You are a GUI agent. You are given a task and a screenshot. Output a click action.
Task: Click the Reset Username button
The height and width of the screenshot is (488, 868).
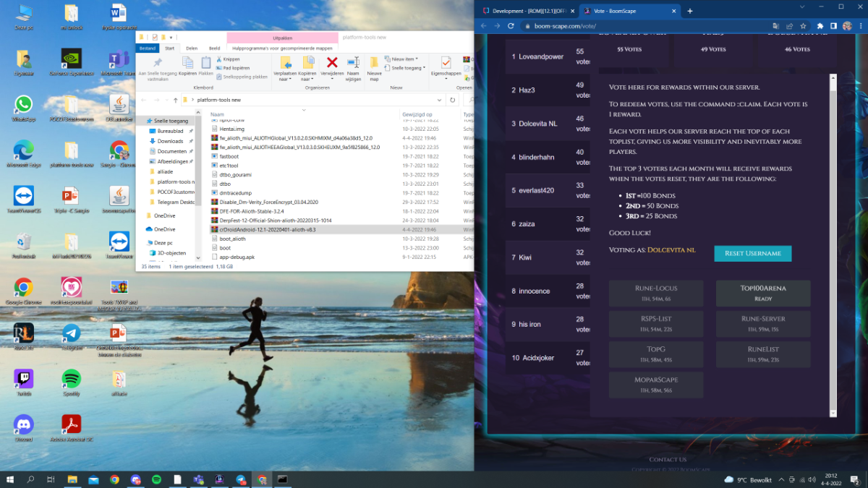(752, 253)
